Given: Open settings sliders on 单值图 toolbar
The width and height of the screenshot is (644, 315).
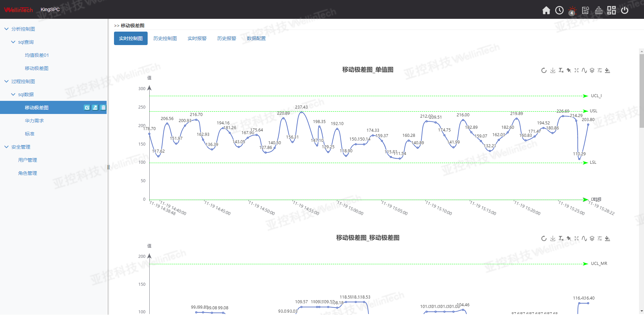Looking at the screenshot, I should pyautogui.click(x=600, y=70).
